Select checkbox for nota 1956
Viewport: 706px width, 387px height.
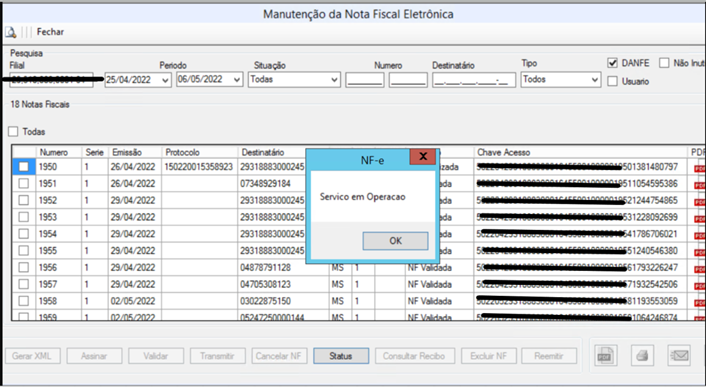pos(23,267)
